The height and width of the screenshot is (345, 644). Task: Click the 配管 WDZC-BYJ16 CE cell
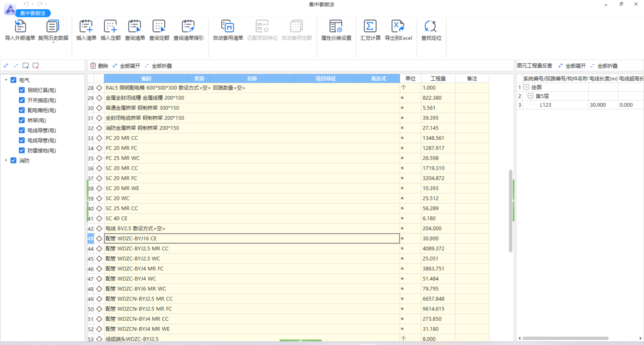pyautogui.click(x=252, y=238)
